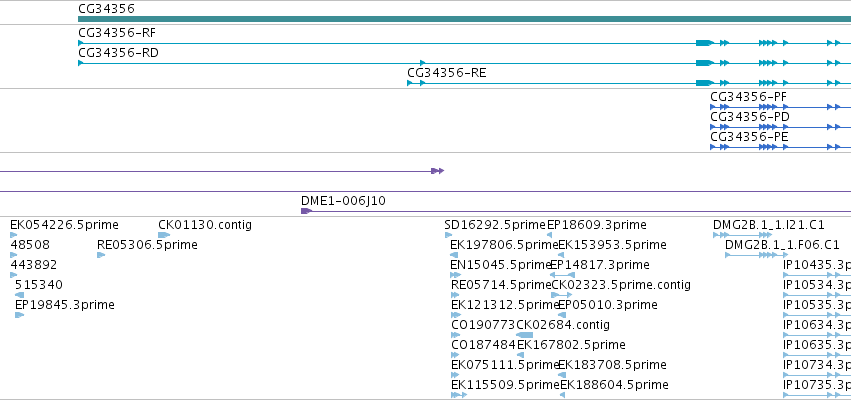Click the thick exon block of CG34356-RE
This screenshot has width=851, height=400.
coord(704,83)
